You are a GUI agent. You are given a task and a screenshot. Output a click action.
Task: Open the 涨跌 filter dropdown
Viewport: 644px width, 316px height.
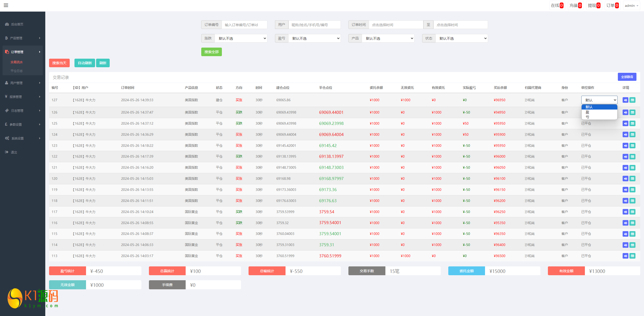(241, 38)
